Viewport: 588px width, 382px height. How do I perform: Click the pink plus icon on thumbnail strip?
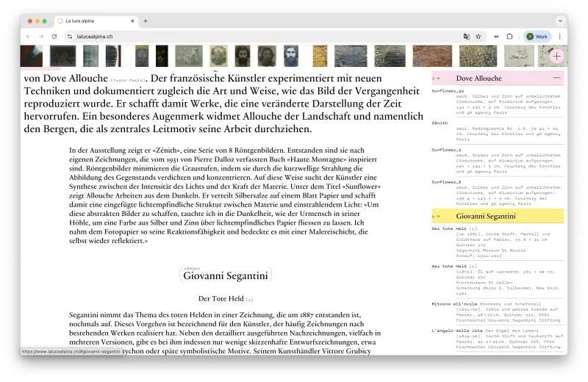557,57
